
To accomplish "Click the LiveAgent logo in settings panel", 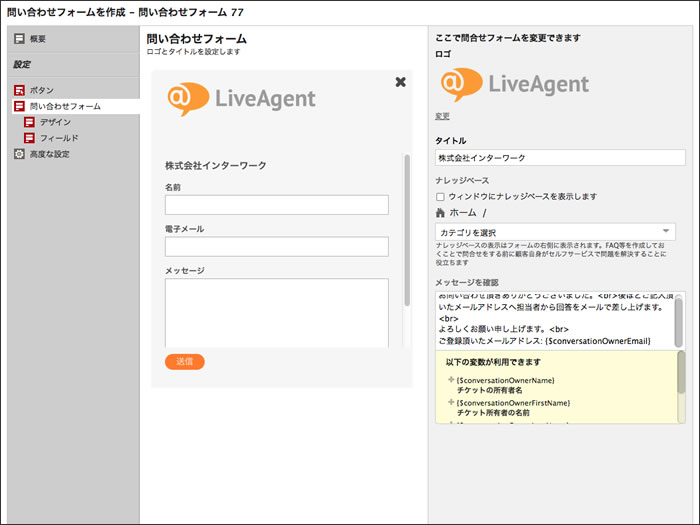I will pyautogui.click(x=515, y=84).
